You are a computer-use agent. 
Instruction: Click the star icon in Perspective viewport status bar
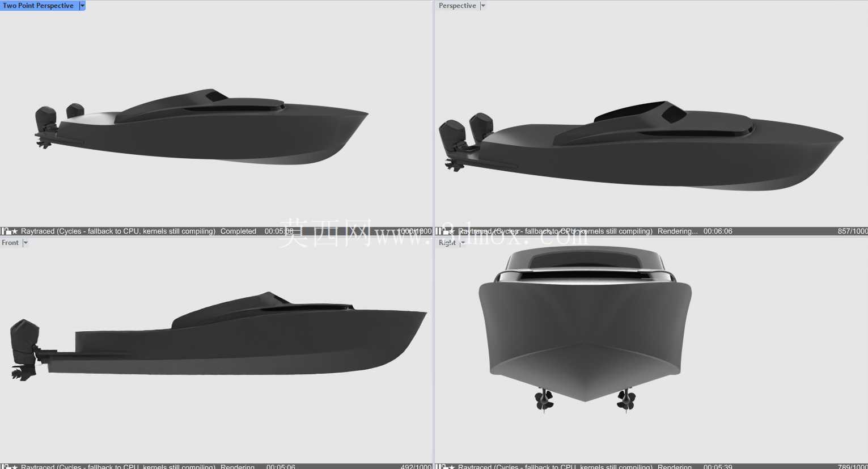[x=451, y=231]
